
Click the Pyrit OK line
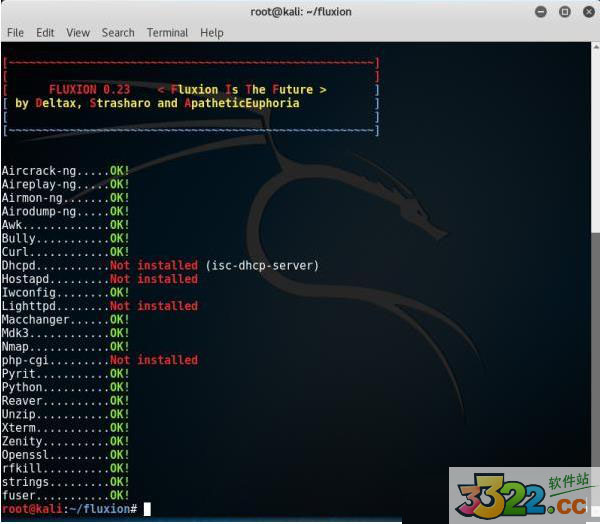coord(65,374)
